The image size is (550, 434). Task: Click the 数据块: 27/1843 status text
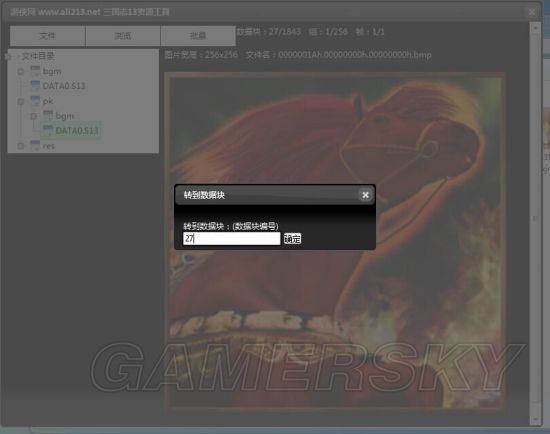[x=268, y=32]
